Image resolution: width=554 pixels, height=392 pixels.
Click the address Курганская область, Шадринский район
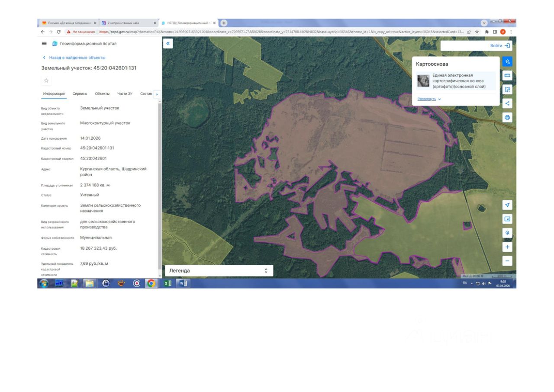[113, 172]
